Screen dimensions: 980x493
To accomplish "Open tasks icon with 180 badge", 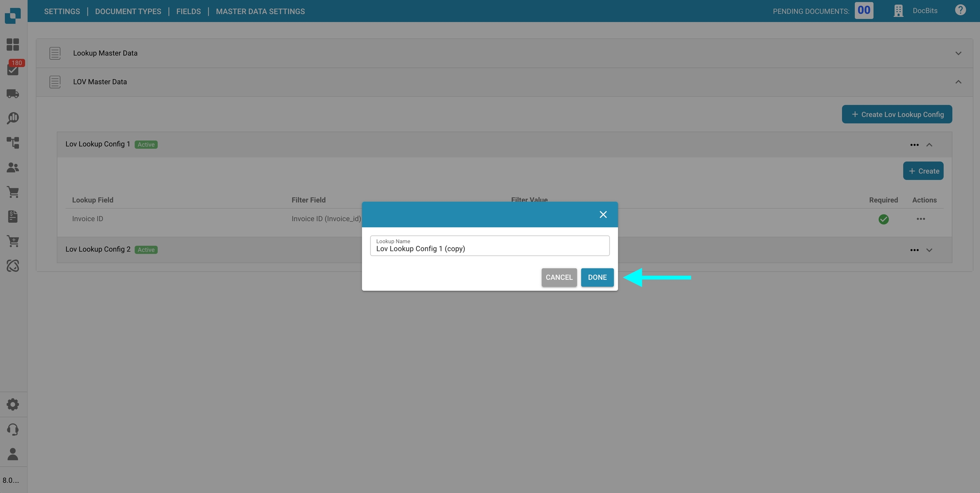I will [13, 69].
